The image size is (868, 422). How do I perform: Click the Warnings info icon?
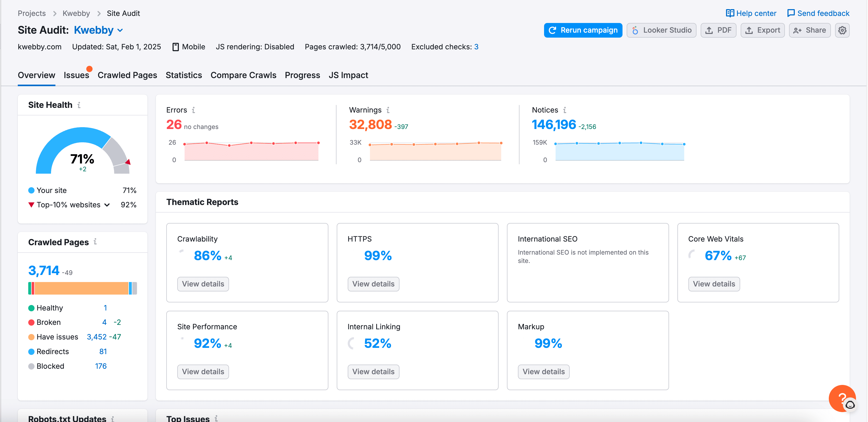tap(388, 110)
